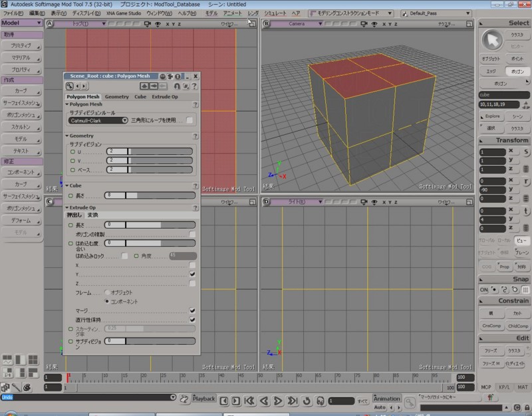Click デフォーム button in left panel
Image resolution: width=532 pixels, height=416 pixels.
pos(21,221)
